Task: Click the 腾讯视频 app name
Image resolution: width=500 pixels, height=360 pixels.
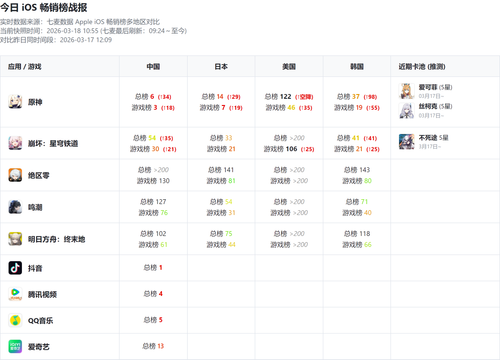Action: (x=42, y=294)
